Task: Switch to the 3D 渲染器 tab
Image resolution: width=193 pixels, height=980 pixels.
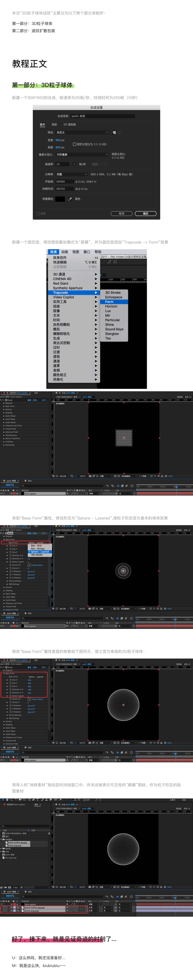Action: tap(69, 124)
